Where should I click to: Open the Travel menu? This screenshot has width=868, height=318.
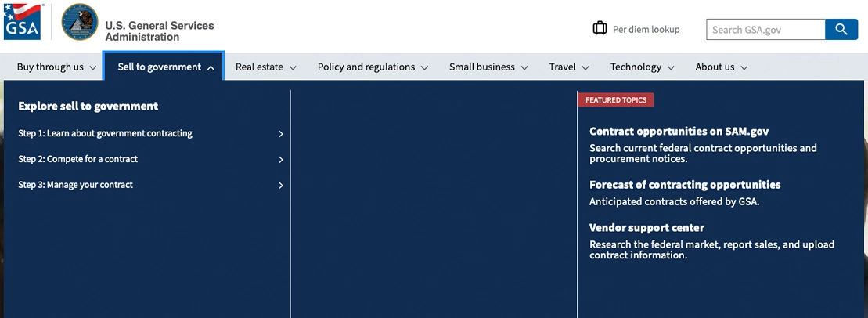pos(569,67)
